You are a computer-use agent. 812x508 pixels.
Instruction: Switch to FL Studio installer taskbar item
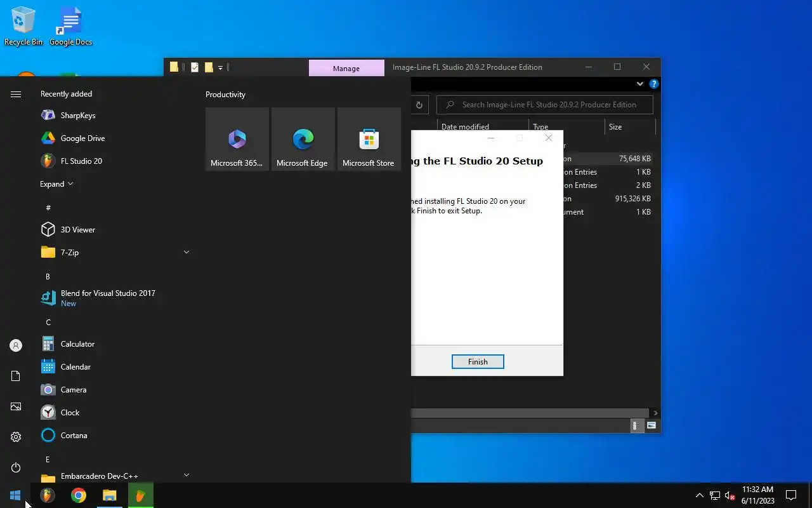coord(141,495)
